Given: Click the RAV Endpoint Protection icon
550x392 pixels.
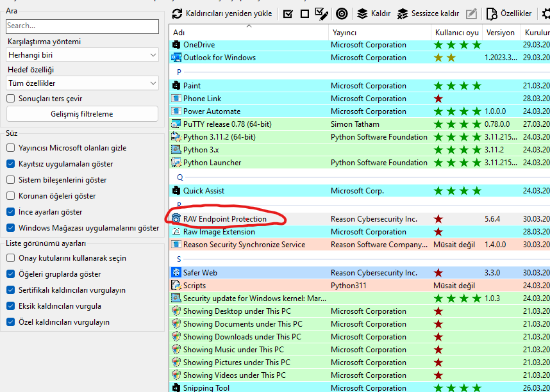Looking at the screenshot, I should (x=176, y=219).
